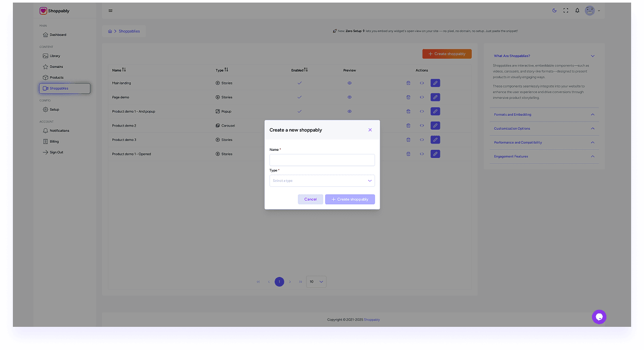The width and height of the screenshot is (644, 350).
Task: Click Cancel in the dialog
Action: click(310, 199)
